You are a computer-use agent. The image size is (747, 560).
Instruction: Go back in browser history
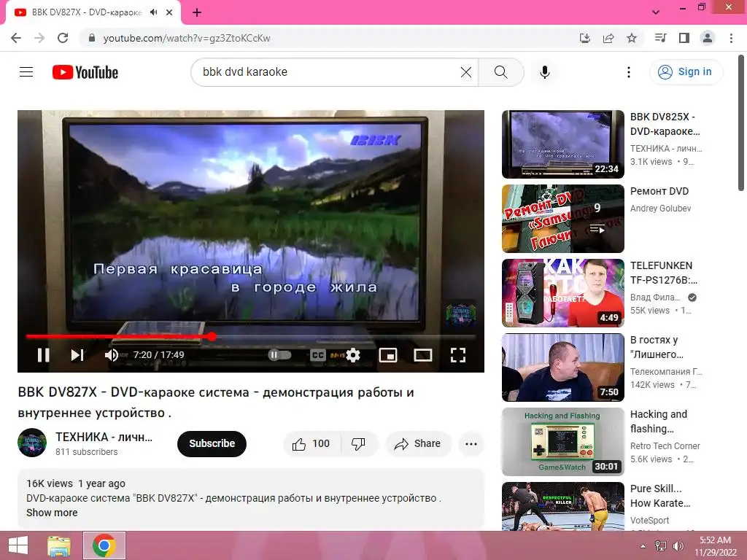click(16, 38)
